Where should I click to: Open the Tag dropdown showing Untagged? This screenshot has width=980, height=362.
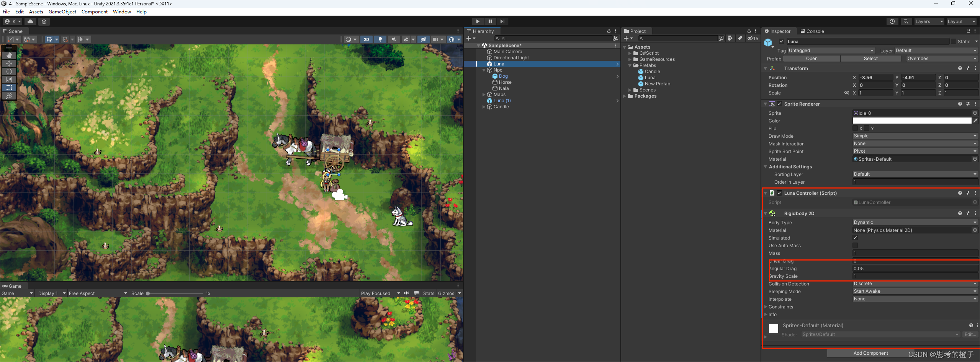(831, 51)
